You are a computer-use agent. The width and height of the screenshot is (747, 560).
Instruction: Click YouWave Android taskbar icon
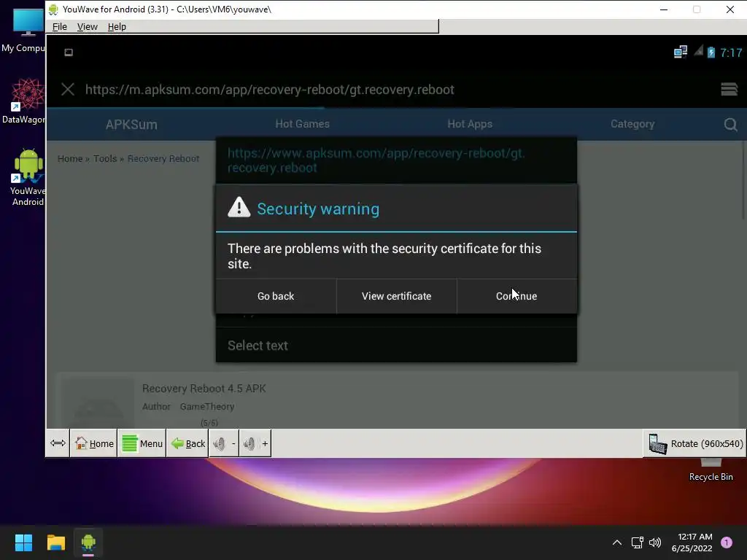pyautogui.click(x=88, y=542)
